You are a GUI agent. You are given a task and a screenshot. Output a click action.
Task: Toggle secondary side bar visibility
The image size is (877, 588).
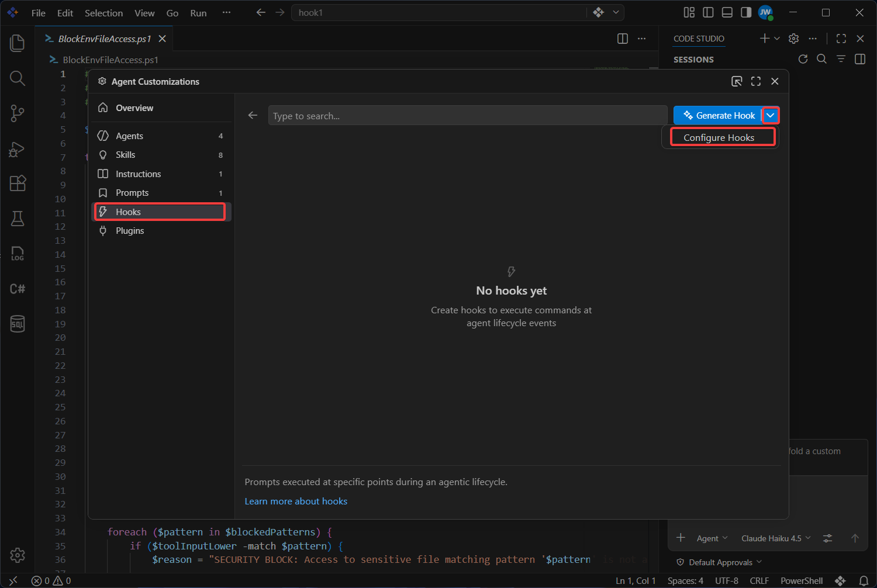(746, 12)
